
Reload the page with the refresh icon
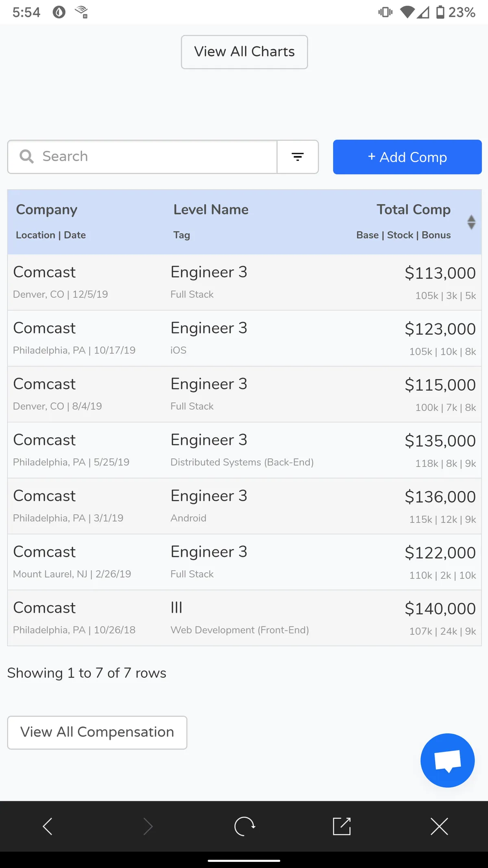pyautogui.click(x=244, y=826)
